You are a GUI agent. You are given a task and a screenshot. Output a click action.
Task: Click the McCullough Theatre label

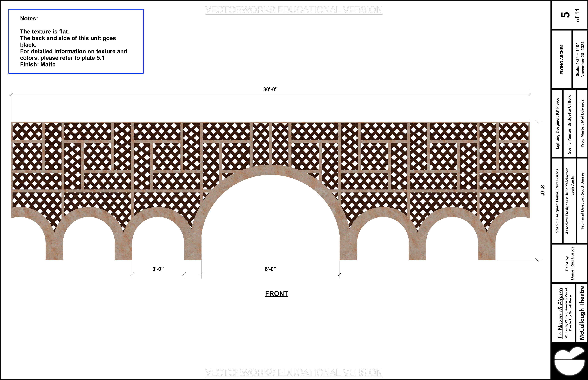tap(582, 313)
